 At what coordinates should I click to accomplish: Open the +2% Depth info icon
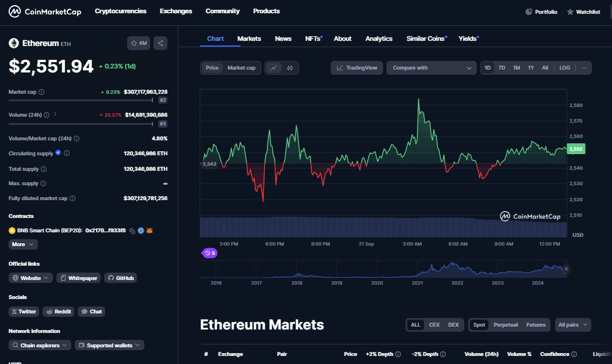(397, 354)
